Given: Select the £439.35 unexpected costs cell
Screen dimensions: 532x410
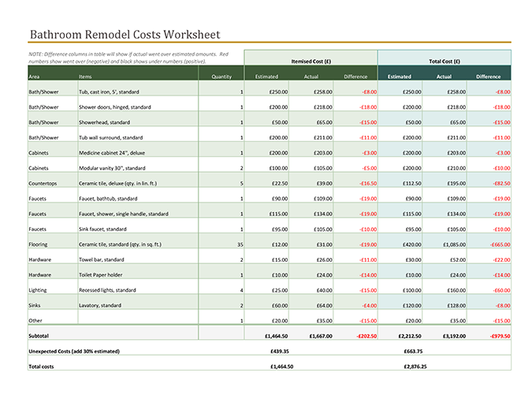Looking at the screenshot, I should (x=281, y=351).
